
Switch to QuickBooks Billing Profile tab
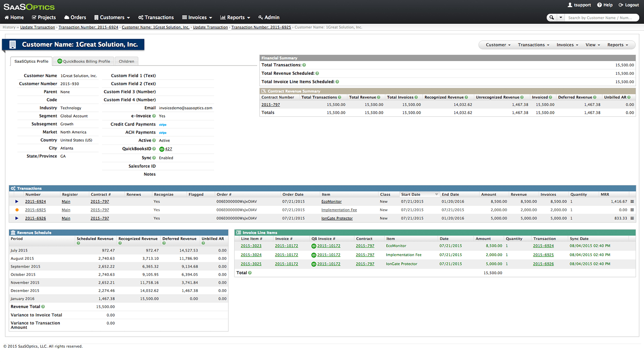[x=84, y=62]
